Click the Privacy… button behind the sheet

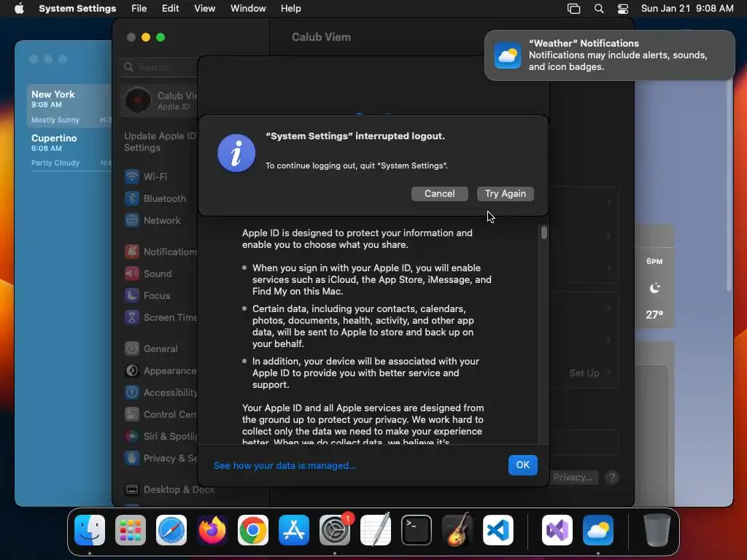572,478
